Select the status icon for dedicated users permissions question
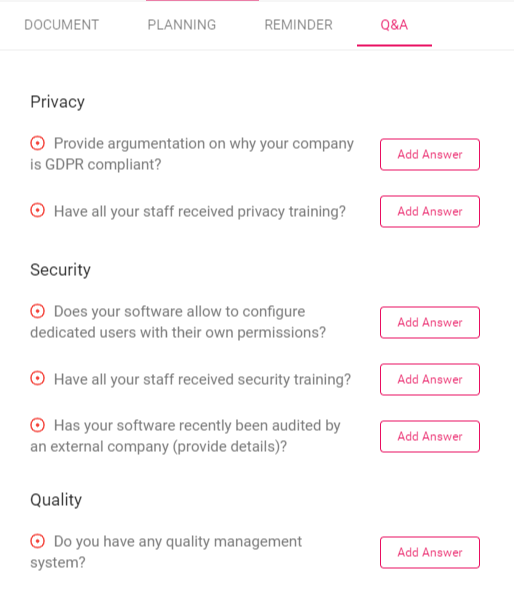This screenshot has height=615, width=514. [x=38, y=311]
